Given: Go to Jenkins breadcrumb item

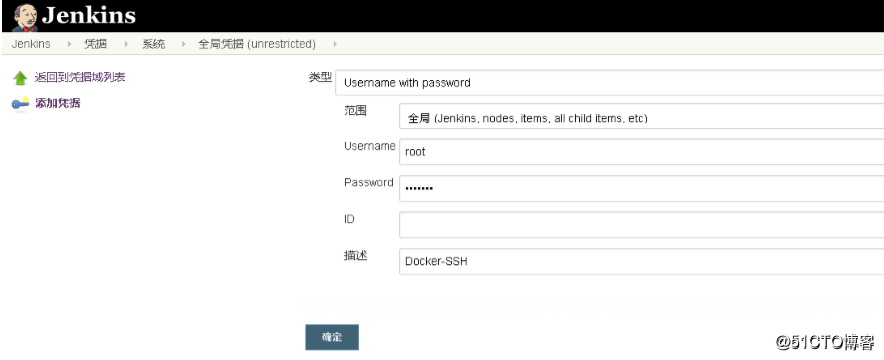Looking at the screenshot, I should tap(31, 44).
